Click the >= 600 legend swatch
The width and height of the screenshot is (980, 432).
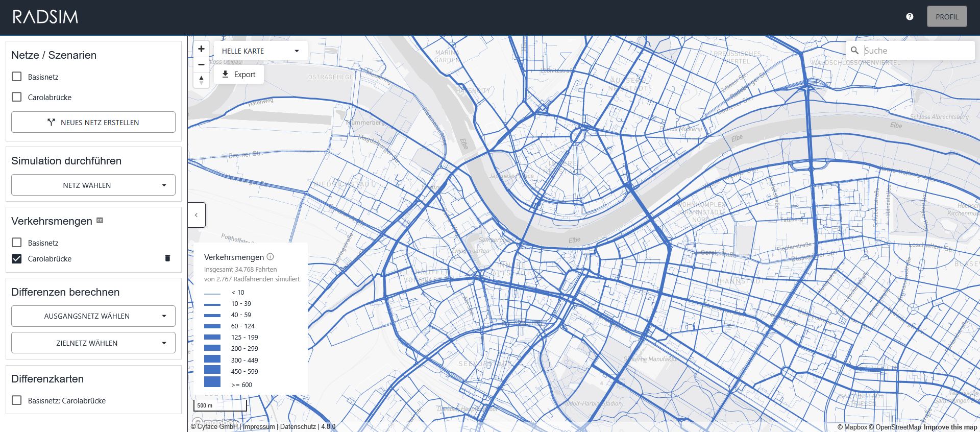click(212, 382)
